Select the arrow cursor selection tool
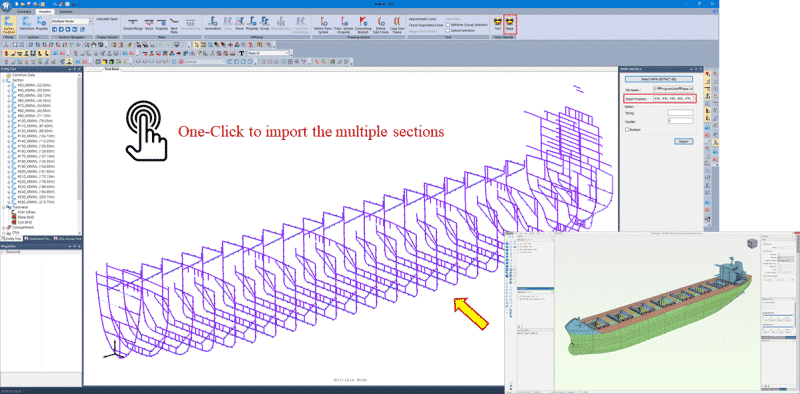Screen dimensions: 800x394 point(197,45)
